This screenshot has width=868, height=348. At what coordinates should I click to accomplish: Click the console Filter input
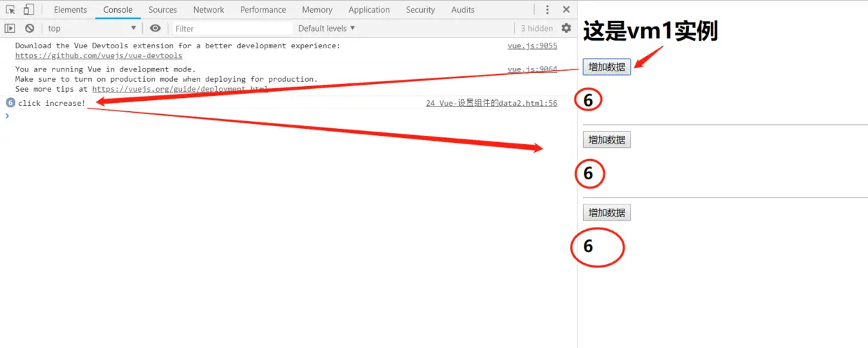click(232, 29)
